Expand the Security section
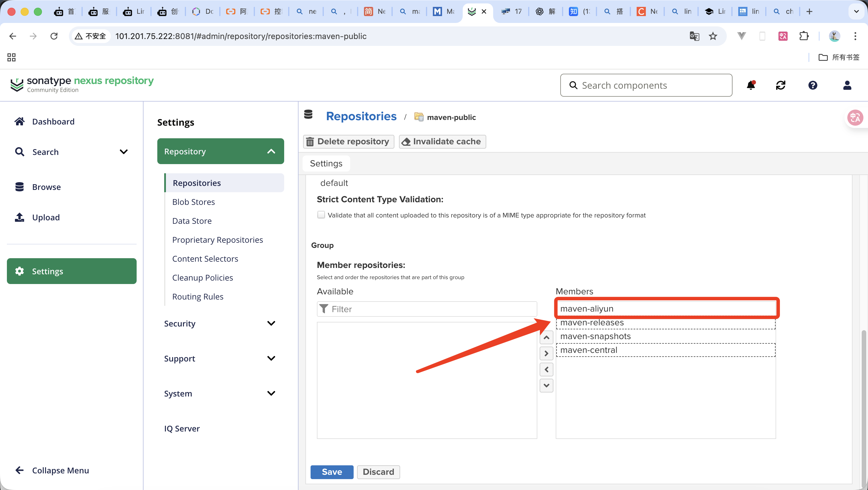This screenshot has width=868, height=490. [x=271, y=323]
